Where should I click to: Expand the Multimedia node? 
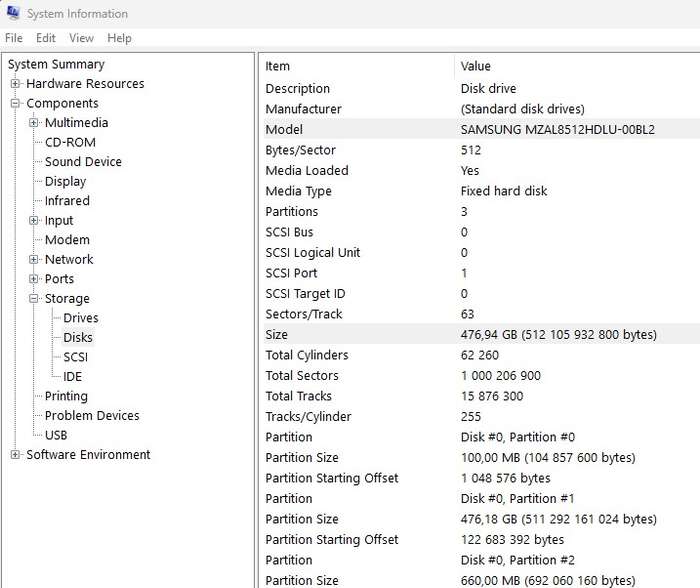(x=33, y=122)
